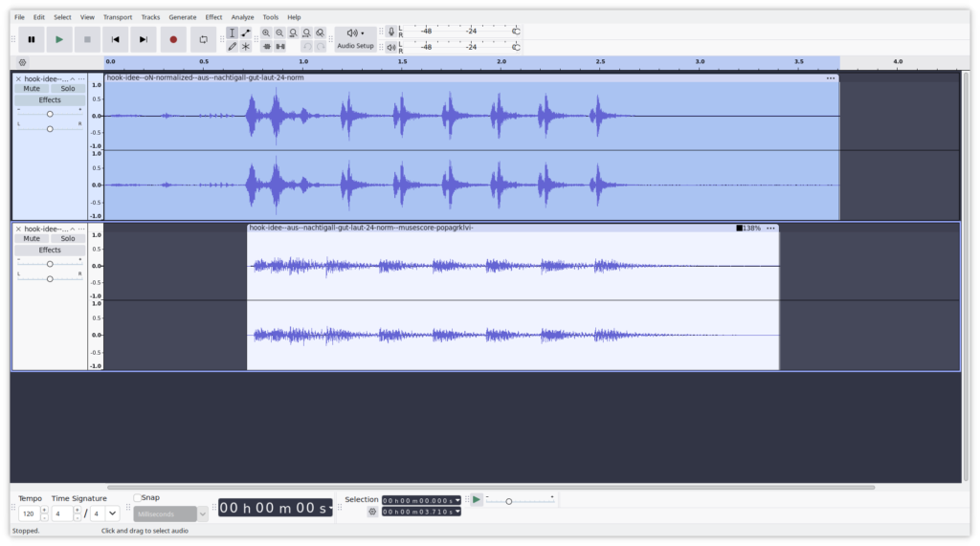Click the 138% clip speed indicator
This screenshot has width=980, height=546.
(748, 228)
